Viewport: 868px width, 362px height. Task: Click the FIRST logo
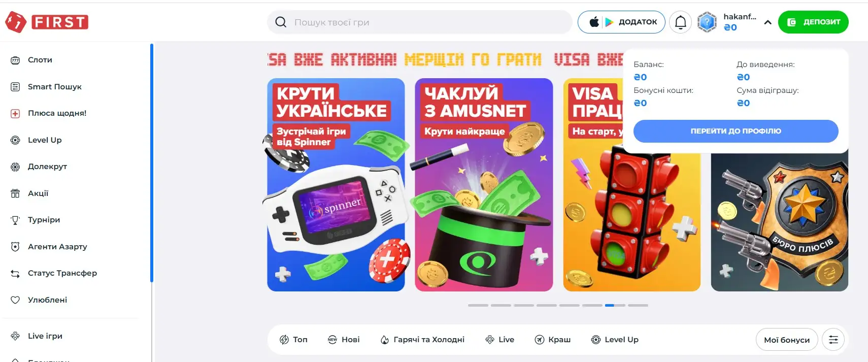pyautogui.click(x=47, y=22)
